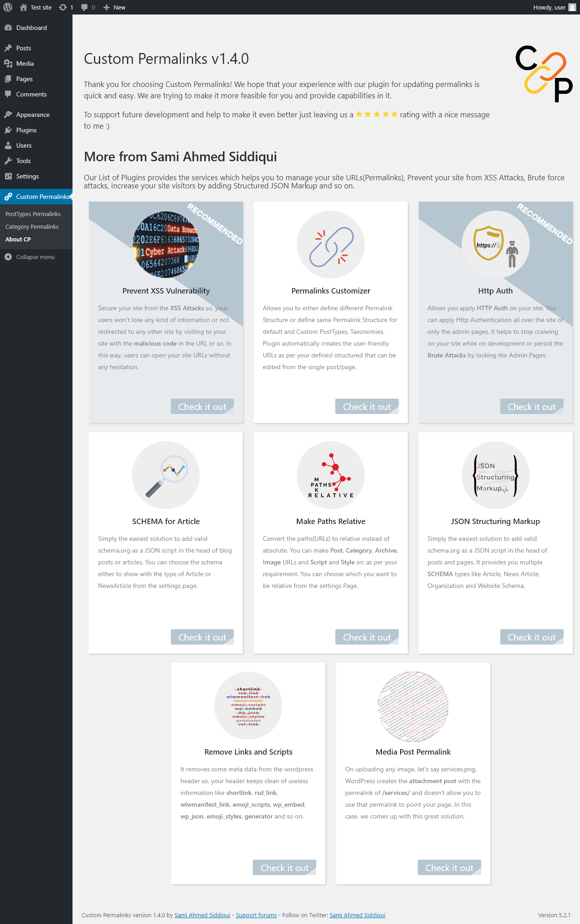Click the 'Http Auth' card title
The width and height of the screenshot is (580, 924).
496,291
